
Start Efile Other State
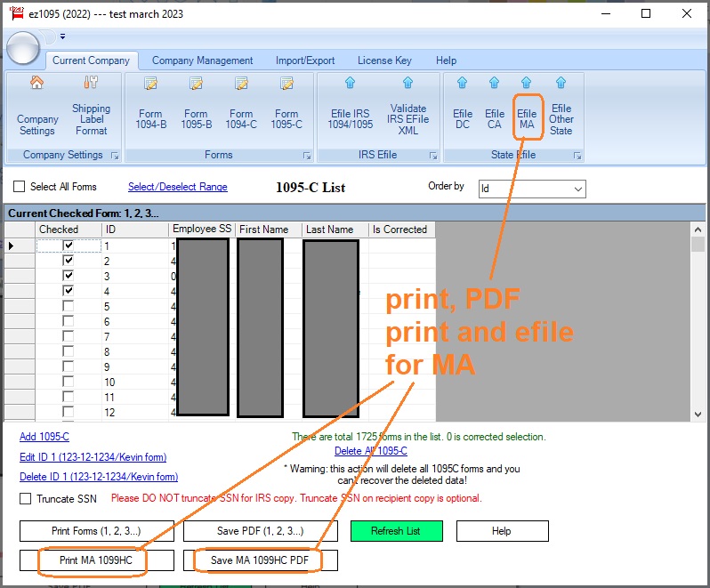[561, 109]
